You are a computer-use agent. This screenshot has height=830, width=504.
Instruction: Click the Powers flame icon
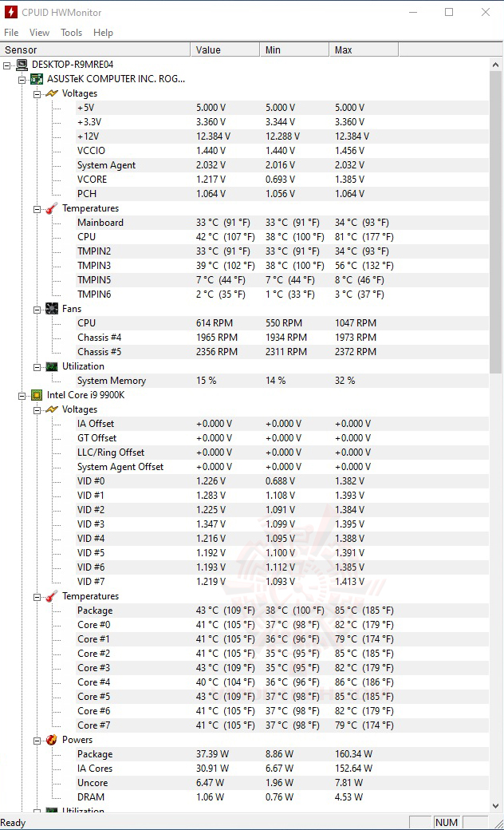coord(52,740)
